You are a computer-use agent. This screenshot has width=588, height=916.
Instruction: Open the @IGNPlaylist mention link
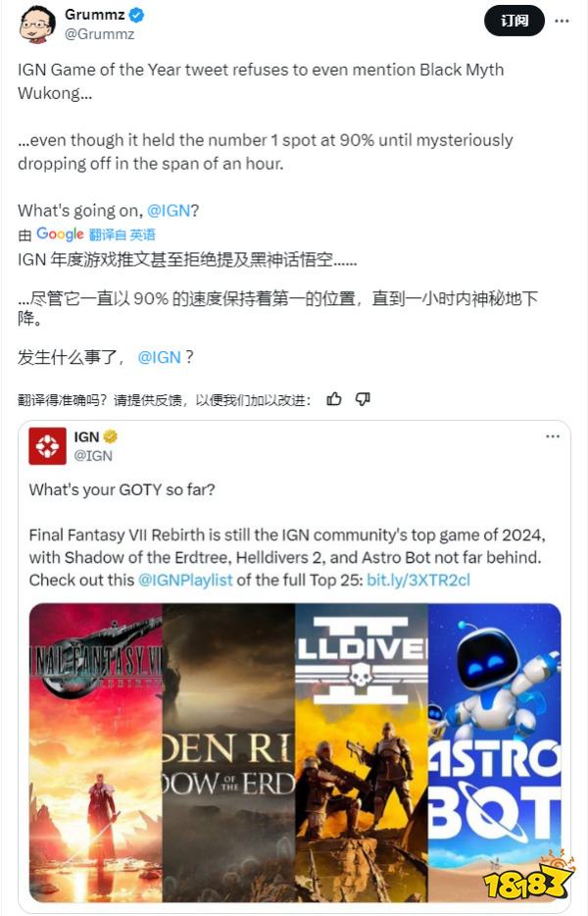[x=185, y=580]
